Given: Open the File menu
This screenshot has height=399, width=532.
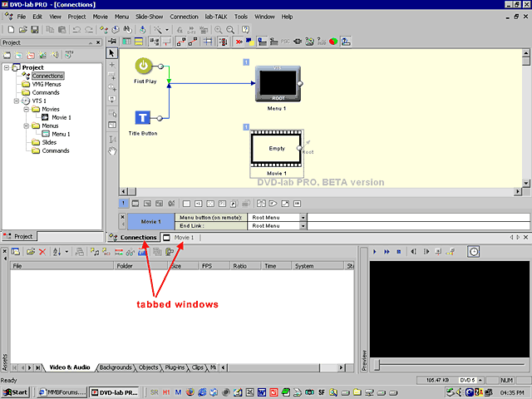Looking at the screenshot, I should (22, 17).
